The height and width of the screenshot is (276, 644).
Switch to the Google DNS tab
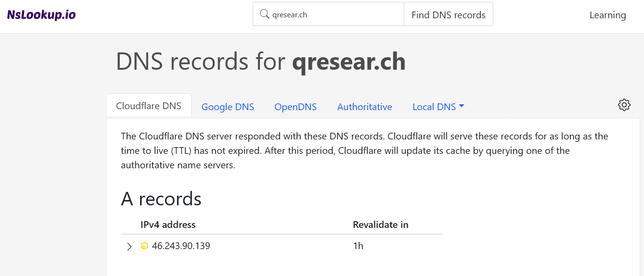[x=228, y=107]
